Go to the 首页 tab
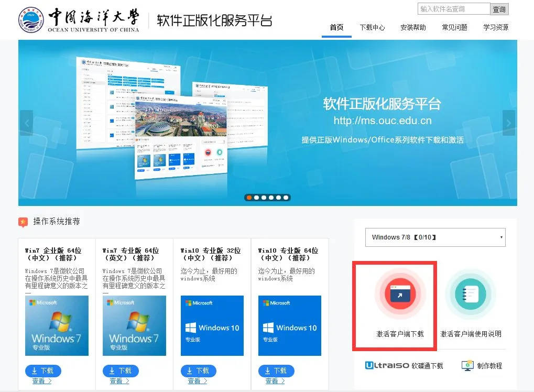This screenshot has height=392, width=534. pos(336,28)
